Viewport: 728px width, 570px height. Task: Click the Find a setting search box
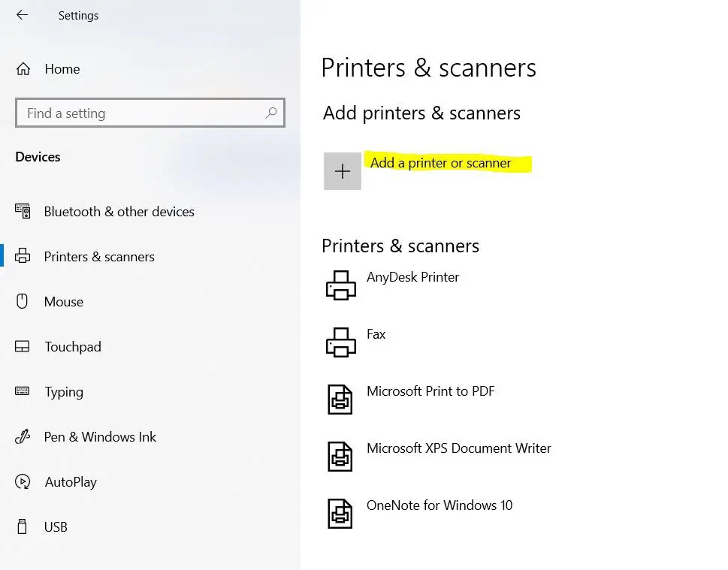tap(150, 113)
